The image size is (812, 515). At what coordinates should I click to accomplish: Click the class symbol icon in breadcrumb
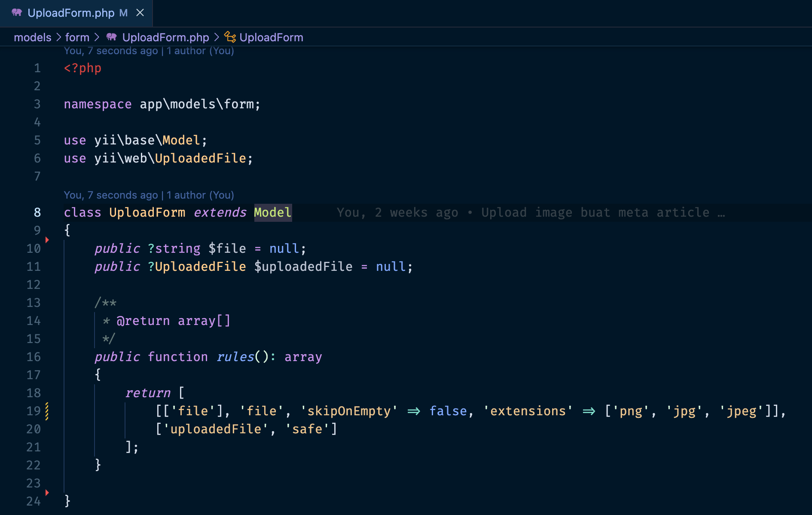pos(230,37)
